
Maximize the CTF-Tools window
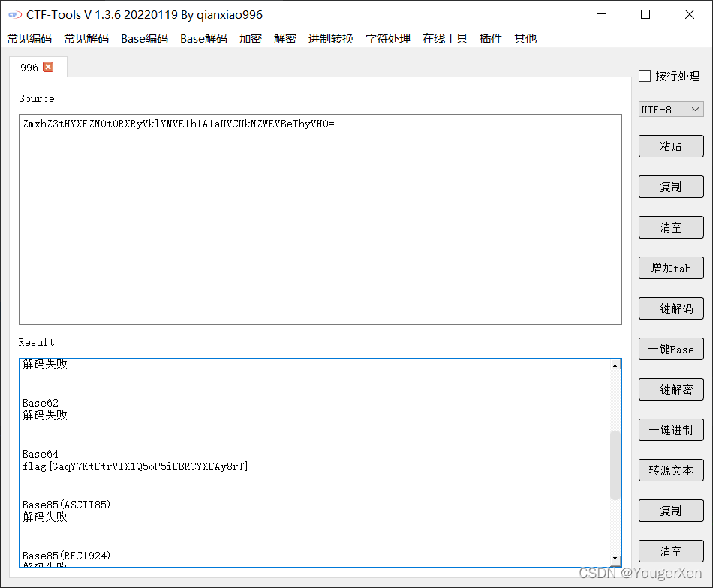pyautogui.click(x=645, y=14)
